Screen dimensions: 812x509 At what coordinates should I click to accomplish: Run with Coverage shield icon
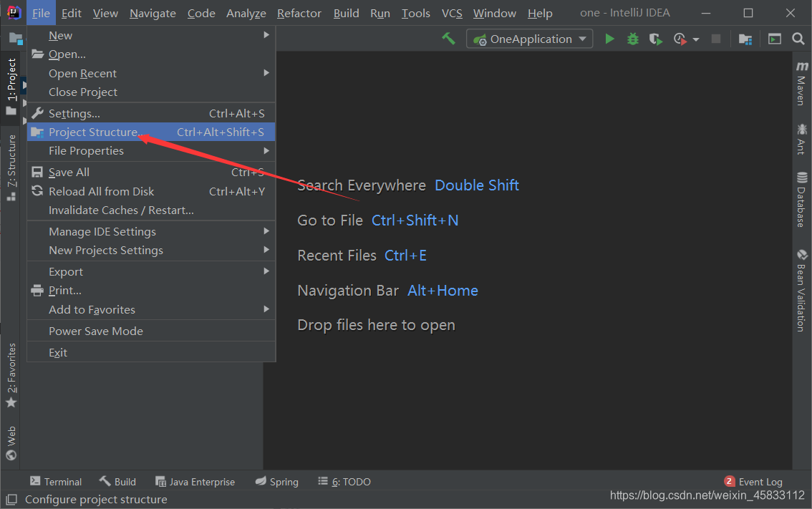click(x=656, y=39)
